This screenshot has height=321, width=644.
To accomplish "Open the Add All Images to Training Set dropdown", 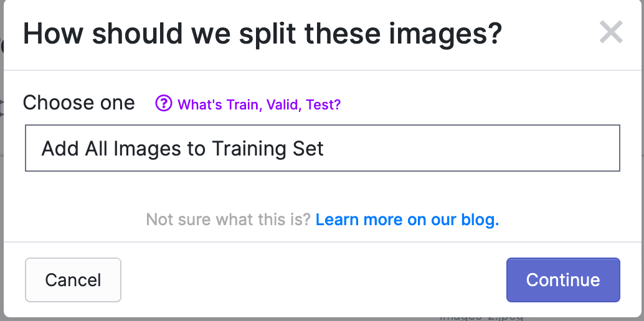I will (323, 148).
